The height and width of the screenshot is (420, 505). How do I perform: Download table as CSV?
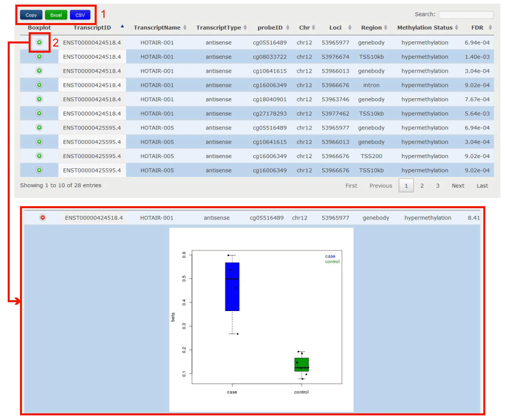[80, 15]
